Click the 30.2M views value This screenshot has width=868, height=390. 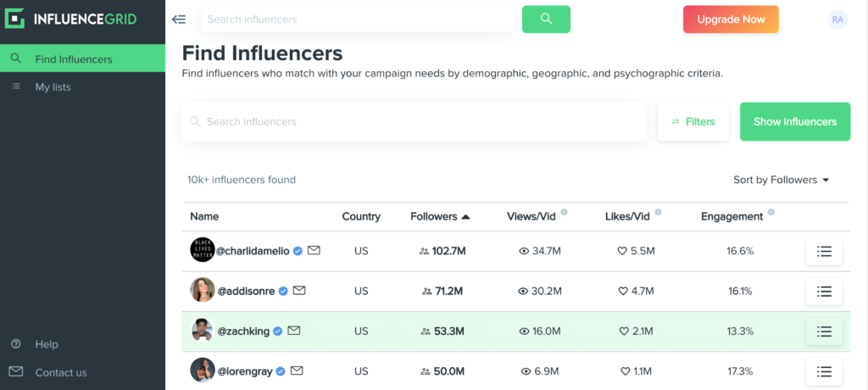547,291
